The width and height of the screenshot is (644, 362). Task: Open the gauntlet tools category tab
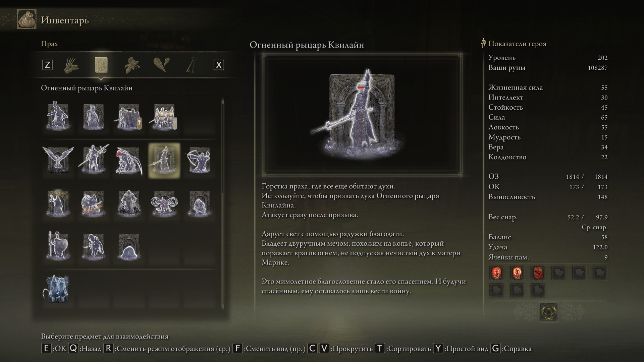(x=71, y=65)
